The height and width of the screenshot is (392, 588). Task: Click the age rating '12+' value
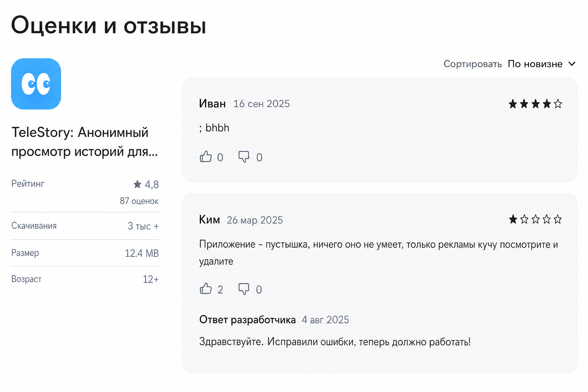pos(151,279)
